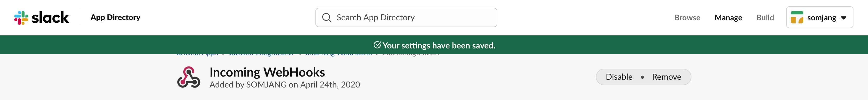Open the Manage menu item
The image size is (868, 100).
click(x=728, y=17)
